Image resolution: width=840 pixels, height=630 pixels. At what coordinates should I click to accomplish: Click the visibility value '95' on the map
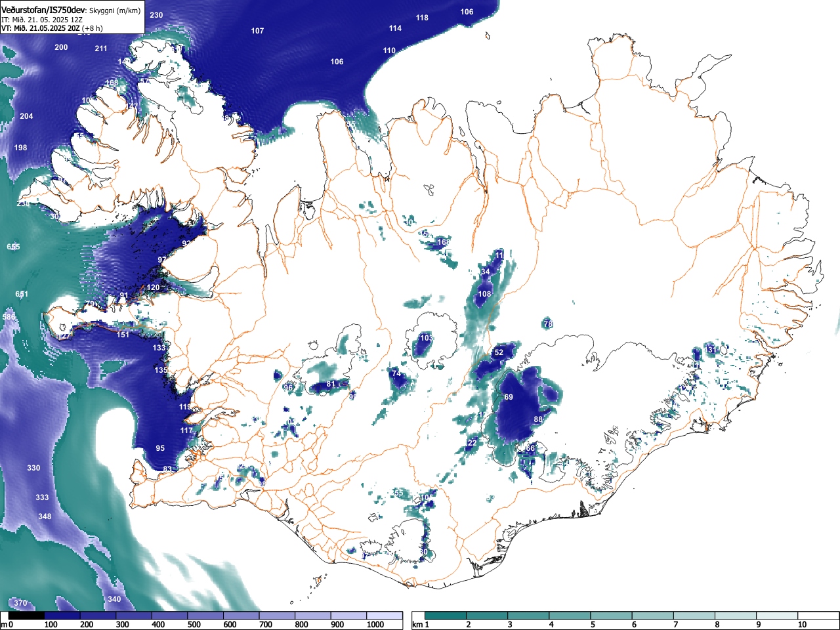pos(161,448)
